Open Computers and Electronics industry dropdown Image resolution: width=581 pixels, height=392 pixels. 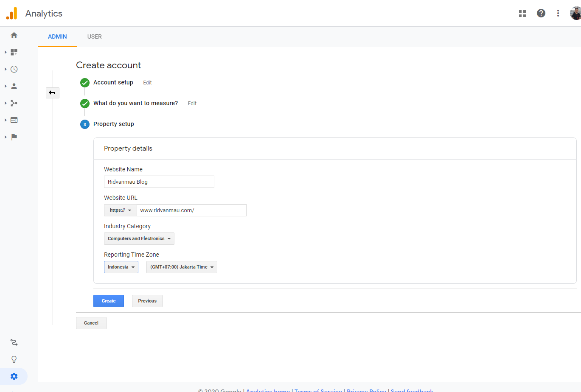click(139, 239)
